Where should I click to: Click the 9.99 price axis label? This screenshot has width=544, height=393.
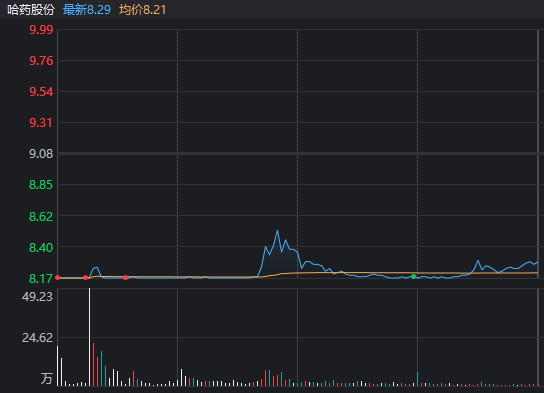(x=41, y=30)
